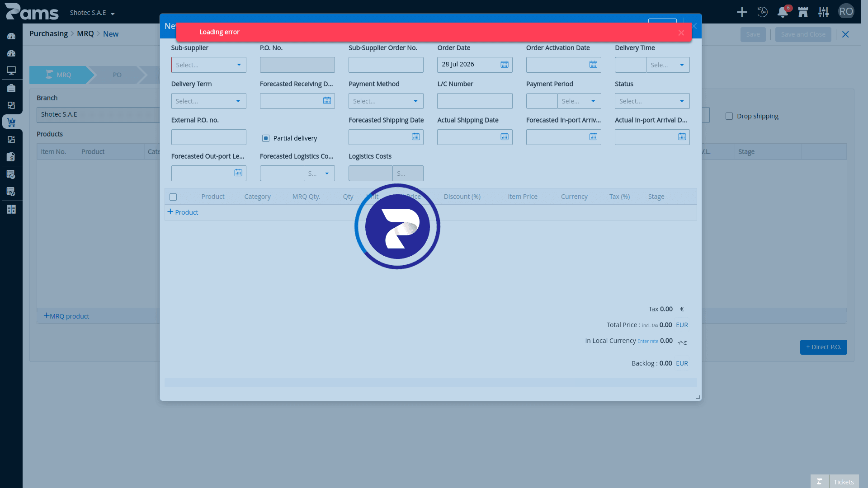Viewport: 868px width, 488px height.
Task: Add a row via + Product link
Action: click(183, 212)
